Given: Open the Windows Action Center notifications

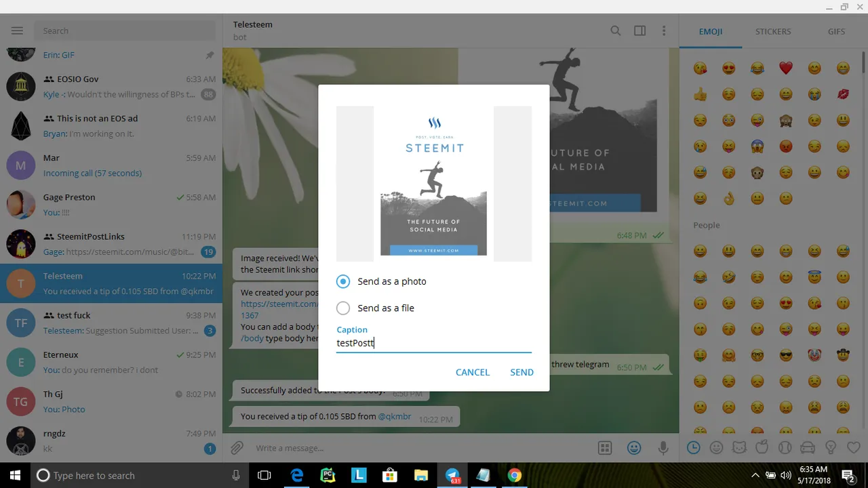Looking at the screenshot, I should (x=848, y=475).
